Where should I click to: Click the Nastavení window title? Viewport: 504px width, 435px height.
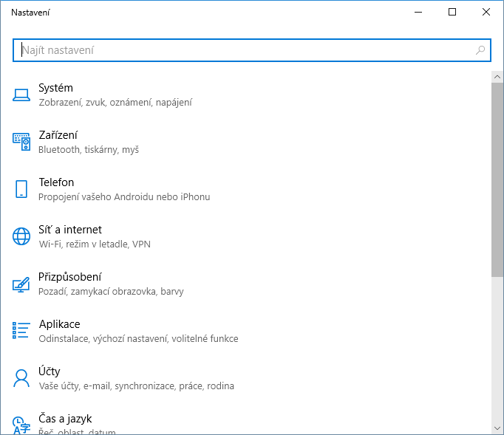coord(30,13)
